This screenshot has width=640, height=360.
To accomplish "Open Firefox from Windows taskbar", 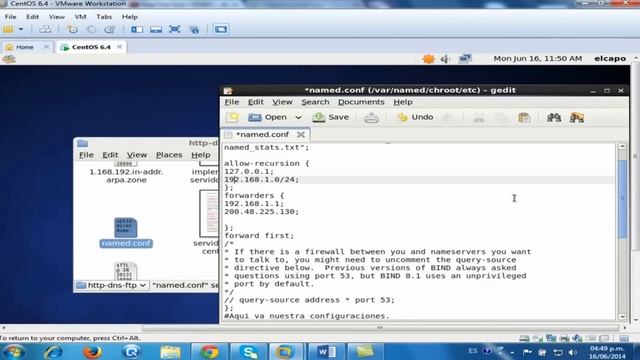I will 92,351.
